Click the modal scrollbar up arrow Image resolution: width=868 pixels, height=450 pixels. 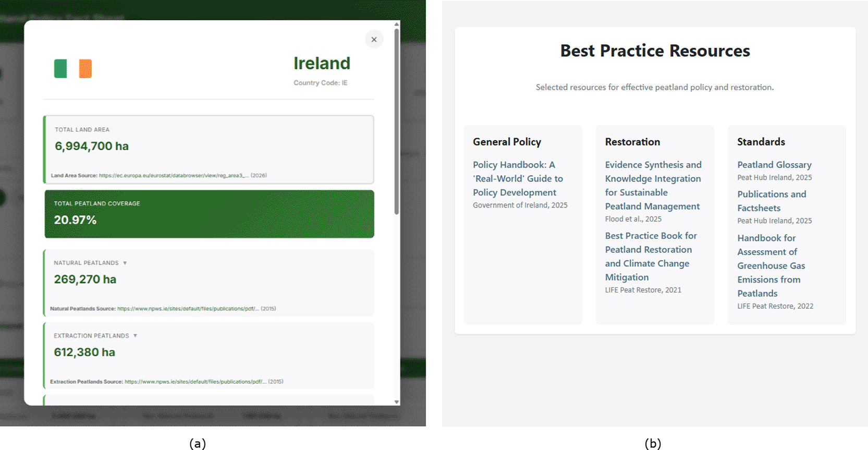point(397,24)
